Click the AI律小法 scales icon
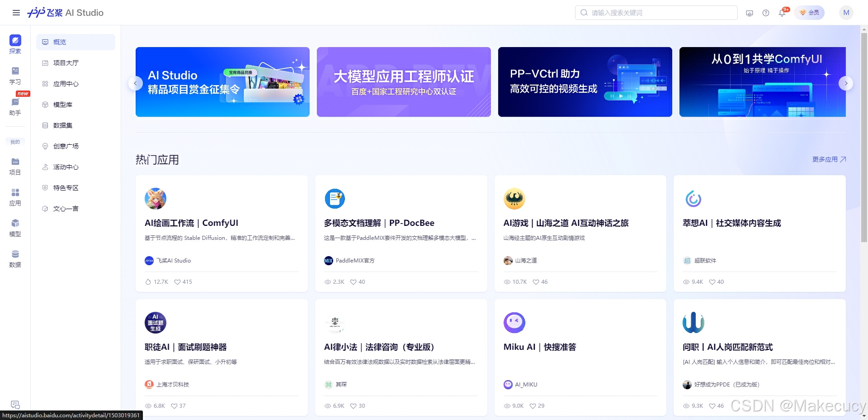 (x=335, y=323)
